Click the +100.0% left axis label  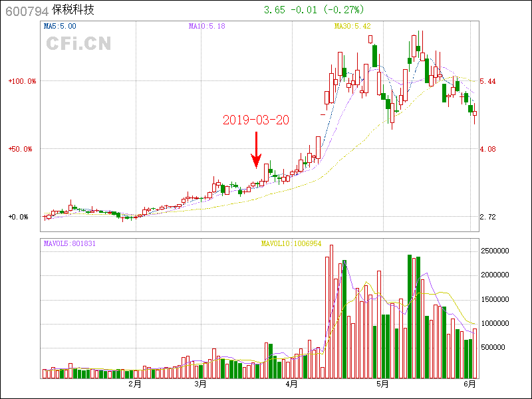[21, 81]
